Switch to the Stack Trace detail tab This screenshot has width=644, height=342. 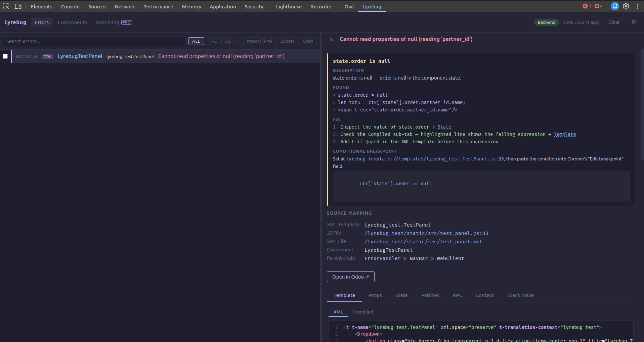(520, 295)
